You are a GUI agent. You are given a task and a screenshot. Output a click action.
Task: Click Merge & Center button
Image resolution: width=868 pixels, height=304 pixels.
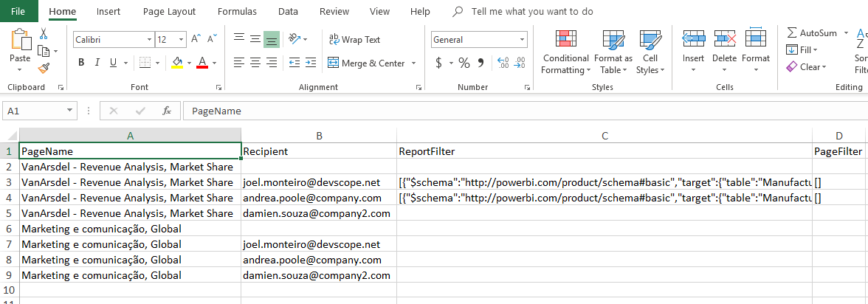366,63
